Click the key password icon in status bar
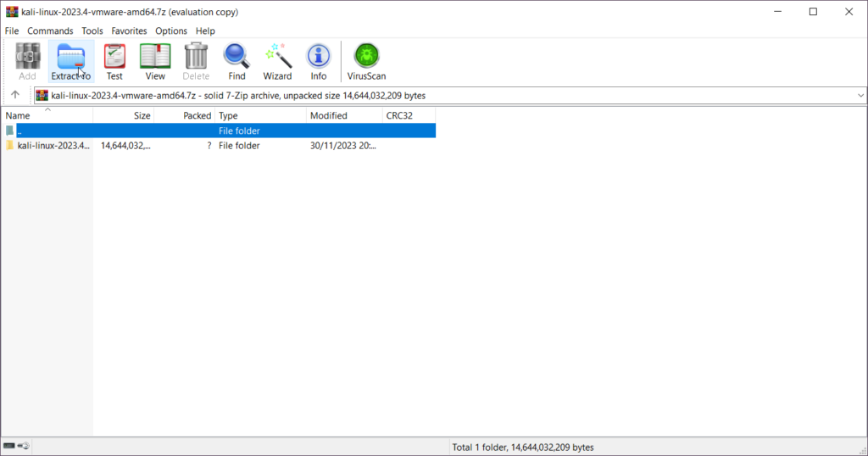 pos(23,446)
